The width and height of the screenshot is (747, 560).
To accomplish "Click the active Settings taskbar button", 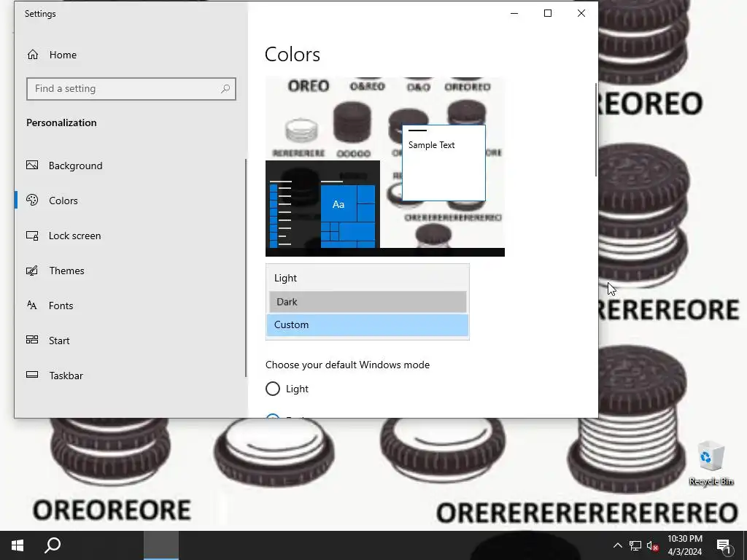I will [161, 545].
